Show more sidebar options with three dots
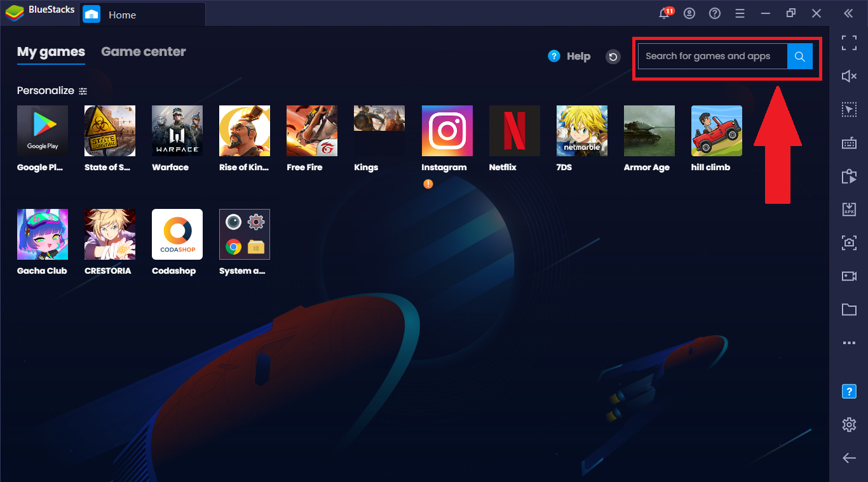868x482 pixels. coord(849,343)
